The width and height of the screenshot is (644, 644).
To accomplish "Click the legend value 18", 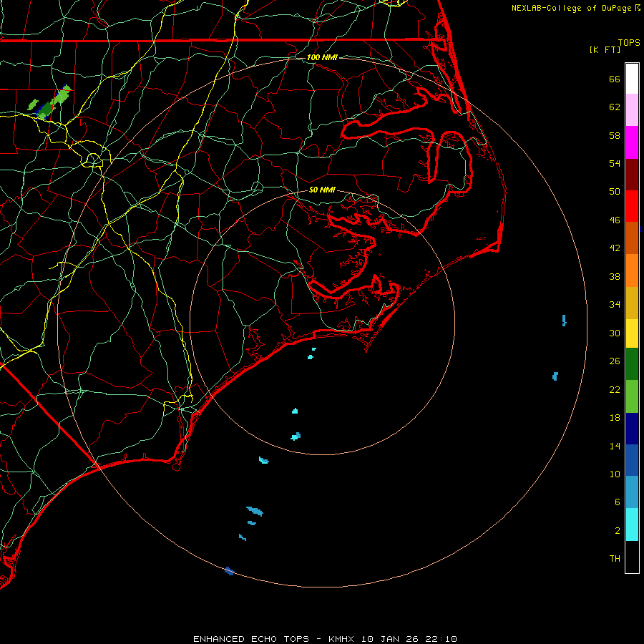I will [x=615, y=418].
